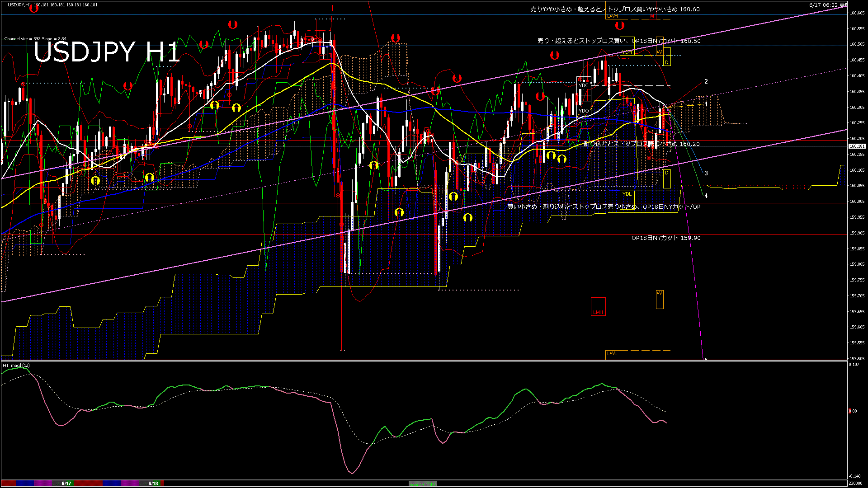Select projection line label 3
Screen dimensions: 868x488
click(706, 173)
